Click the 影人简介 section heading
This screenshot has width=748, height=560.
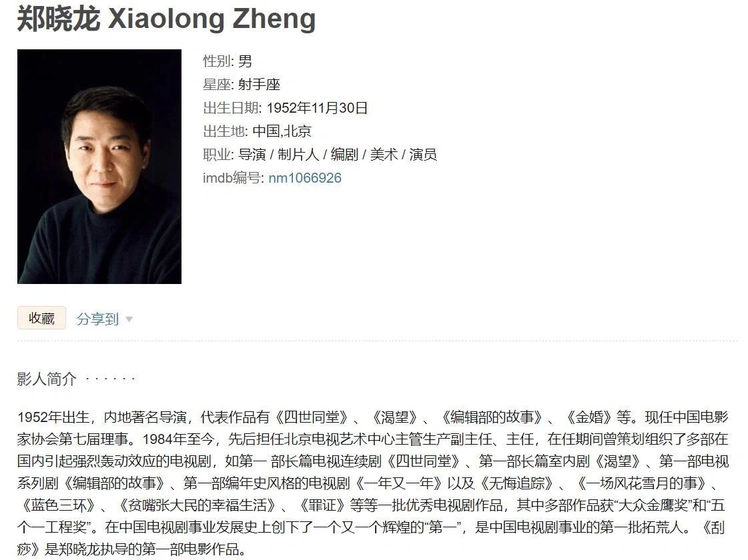[47, 379]
